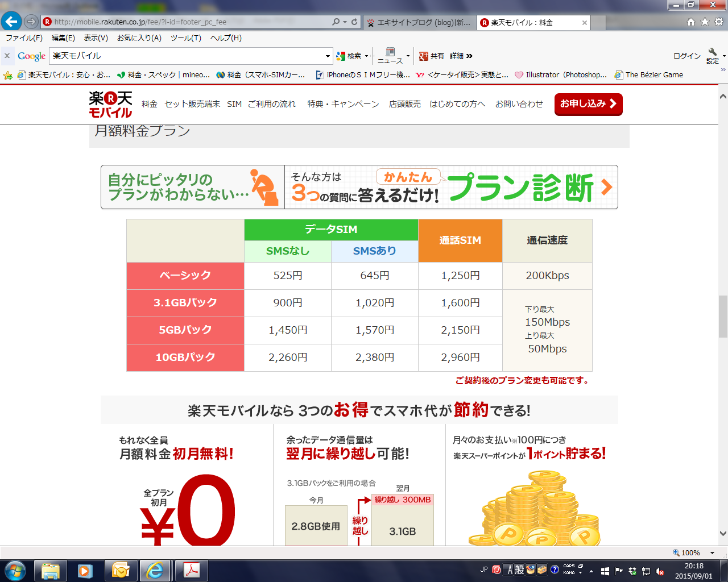Show hidden tray icons arrow
This screenshot has width=728, height=582.
pos(591,571)
